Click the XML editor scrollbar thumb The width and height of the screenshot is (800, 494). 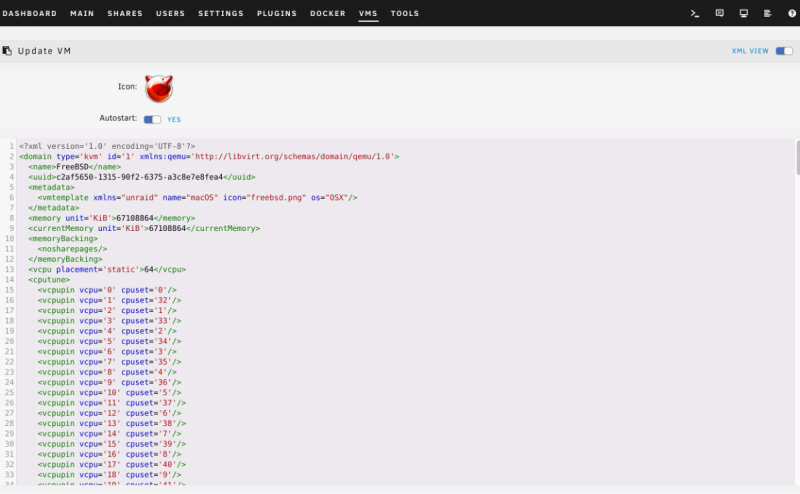(x=797, y=158)
